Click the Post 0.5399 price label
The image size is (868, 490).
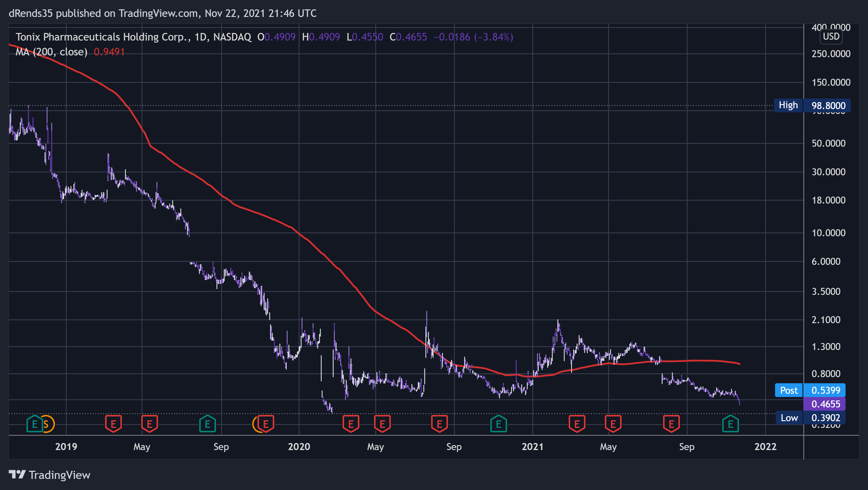tap(810, 390)
